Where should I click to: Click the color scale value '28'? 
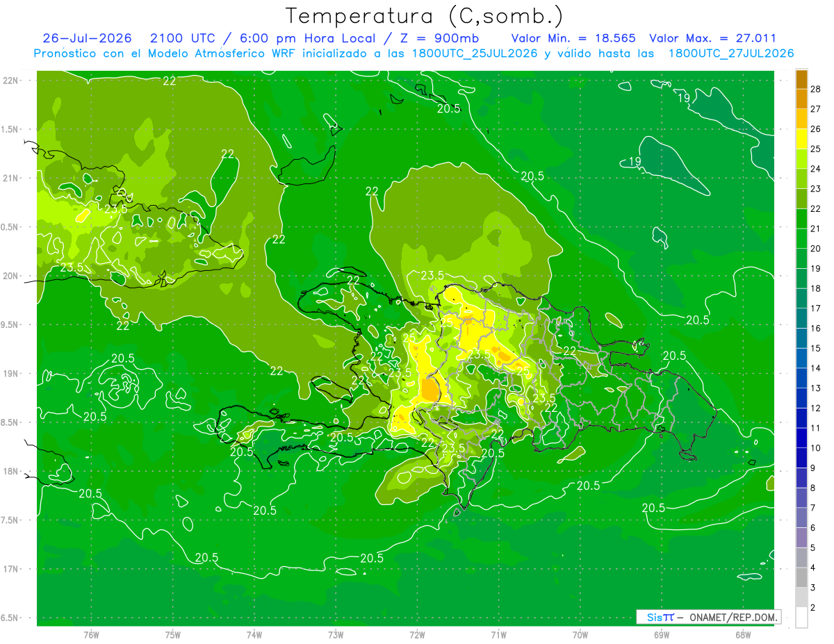click(x=816, y=88)
